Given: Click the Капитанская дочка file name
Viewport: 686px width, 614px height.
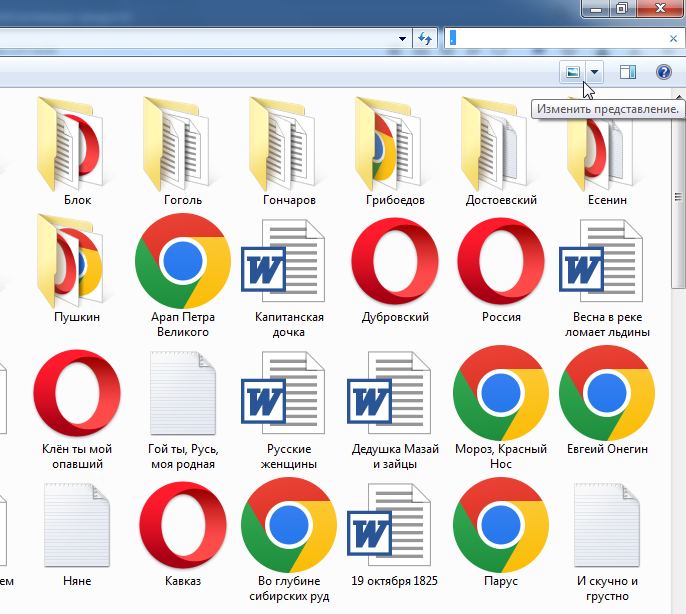Looking at the screenshot, I should coord(289,324).
